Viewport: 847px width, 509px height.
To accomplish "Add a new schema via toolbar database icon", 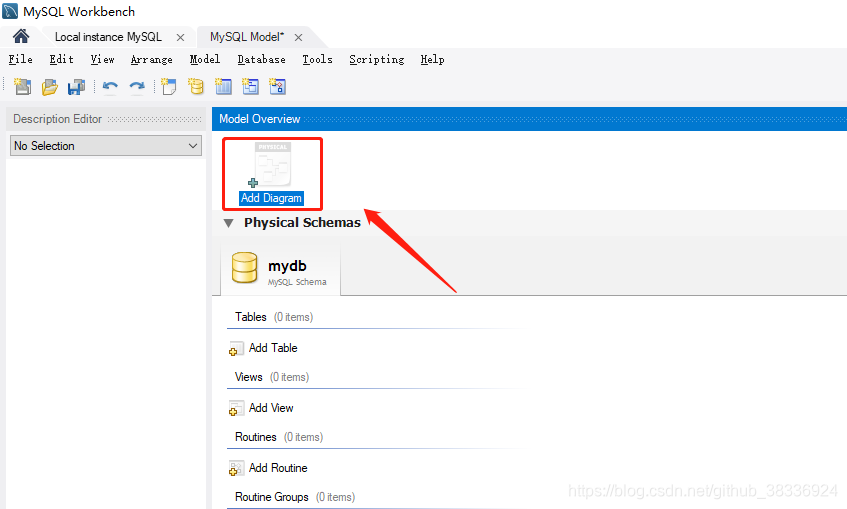I will tap(196, 86).
